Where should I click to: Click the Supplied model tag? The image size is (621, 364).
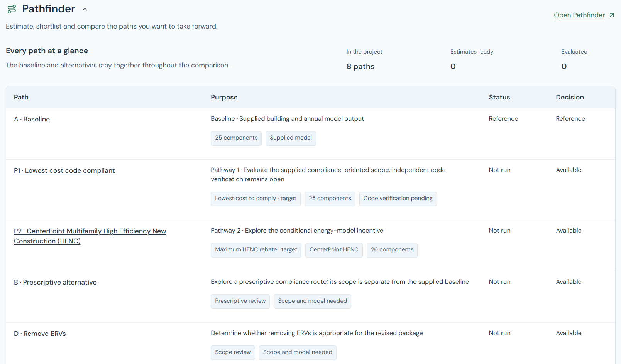pos(291,138)
